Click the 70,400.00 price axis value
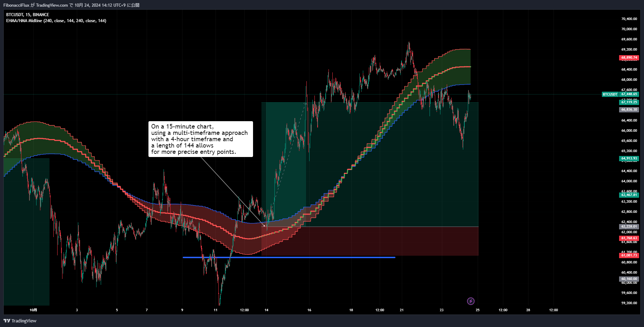The height and width of the screenshot is (327, 644). (x=629, y=19)
